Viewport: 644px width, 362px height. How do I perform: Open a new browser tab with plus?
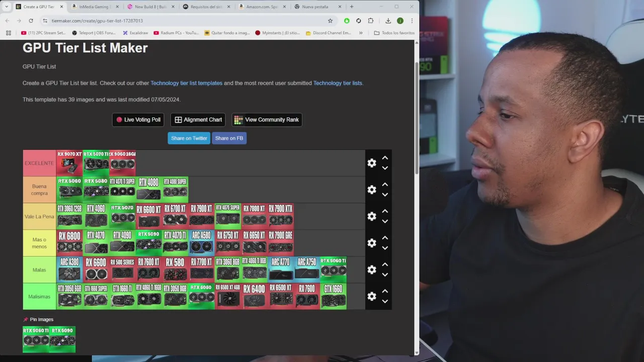point(351,7)
